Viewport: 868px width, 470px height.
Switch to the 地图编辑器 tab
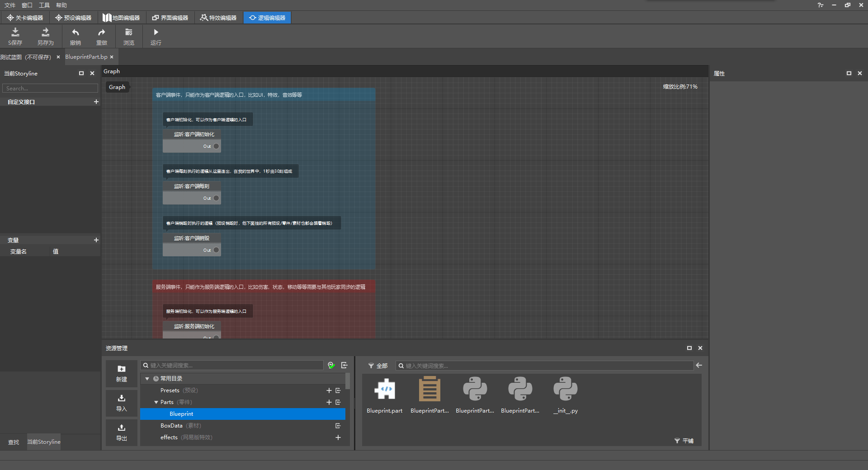121,18
